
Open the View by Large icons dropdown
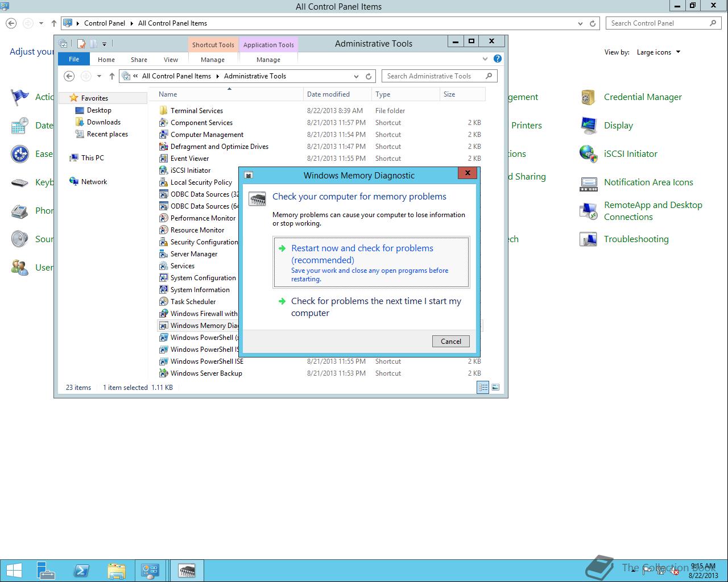[658, 52]
